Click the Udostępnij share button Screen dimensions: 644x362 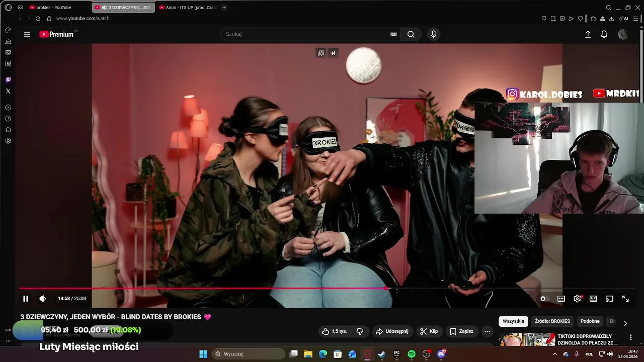392,331
